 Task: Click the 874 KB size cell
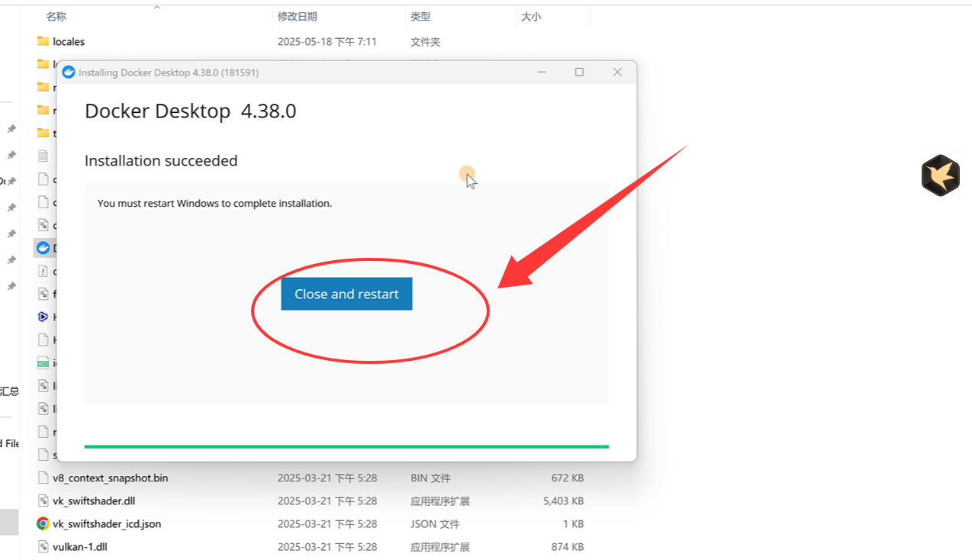point(568,547)
